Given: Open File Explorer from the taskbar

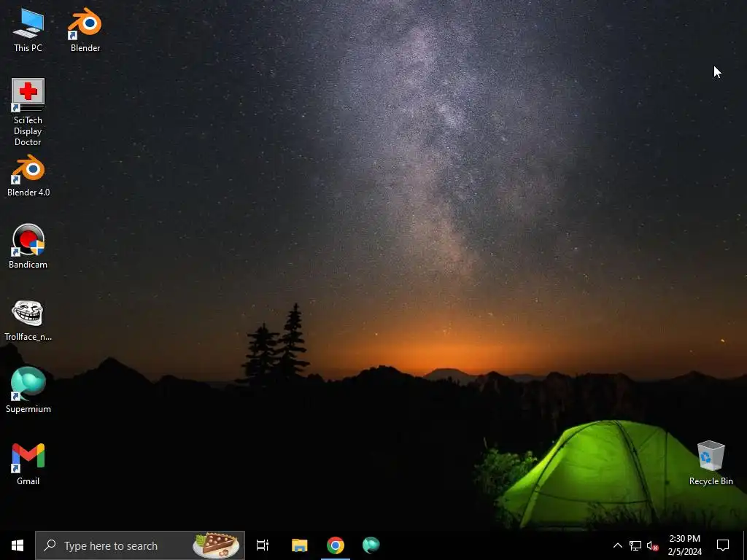Looking at the screenshot, I should tap(299, 545).
